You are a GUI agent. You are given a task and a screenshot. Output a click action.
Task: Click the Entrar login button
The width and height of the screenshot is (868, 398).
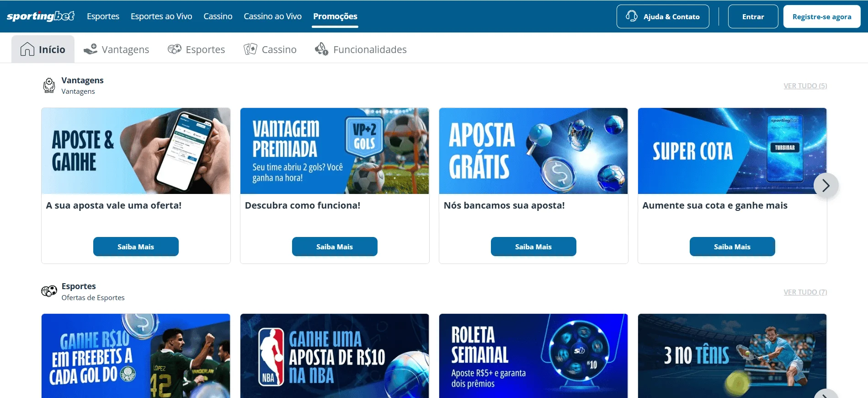pos(753,16)
